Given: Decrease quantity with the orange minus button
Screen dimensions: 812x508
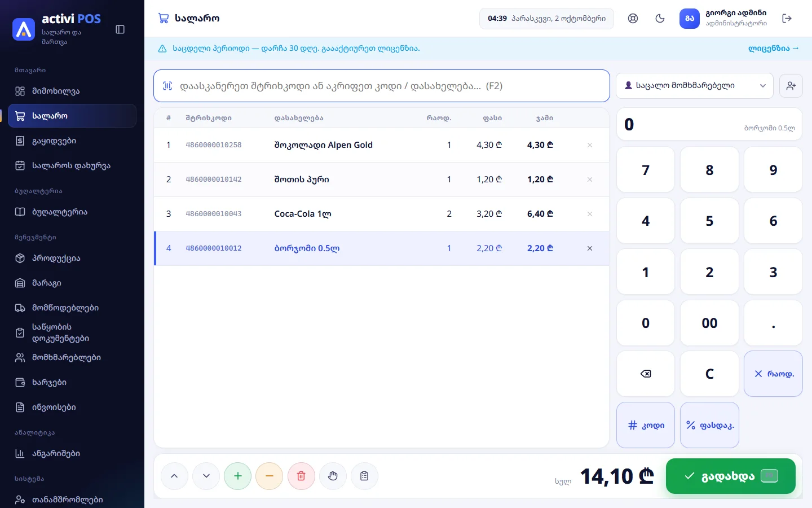Looking at the screenshot, I should point(270,476).
